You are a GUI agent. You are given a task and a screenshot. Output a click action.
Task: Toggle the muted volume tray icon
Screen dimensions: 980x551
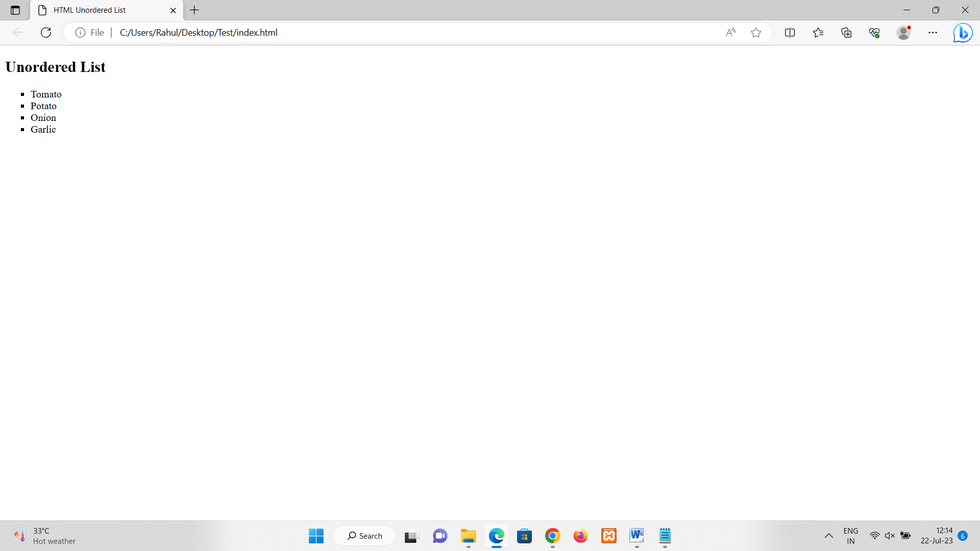pyautogui.click(x=890, y=536)
